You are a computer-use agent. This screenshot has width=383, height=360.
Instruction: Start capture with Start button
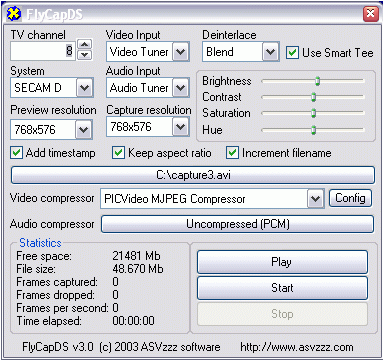282,288
